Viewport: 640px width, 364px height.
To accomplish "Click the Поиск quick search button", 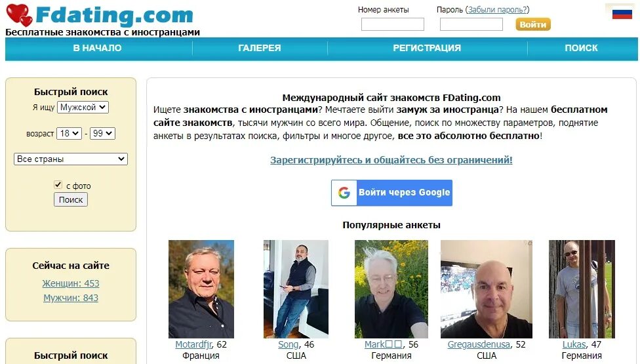I will tap(71, 199).
